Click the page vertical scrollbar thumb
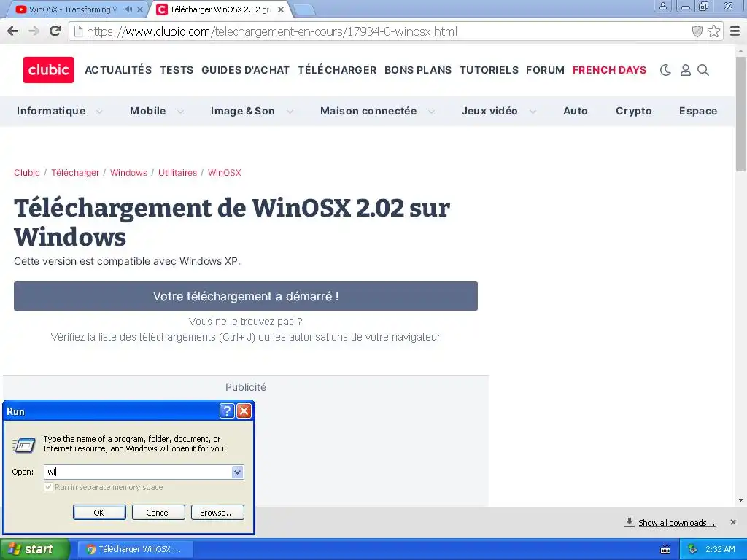This screenshot has width=747, height=560. tap(741, 114)
